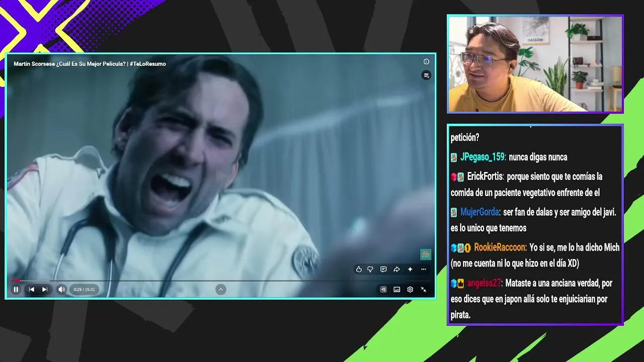Go to the previous video
The height and width of the screenshot is (362, 644).
pos(31,289)
